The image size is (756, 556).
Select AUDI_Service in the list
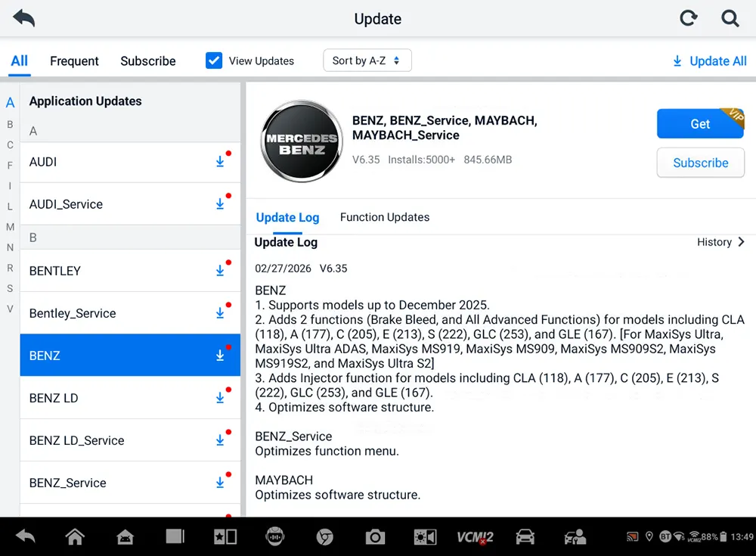[x=130, y=204]
